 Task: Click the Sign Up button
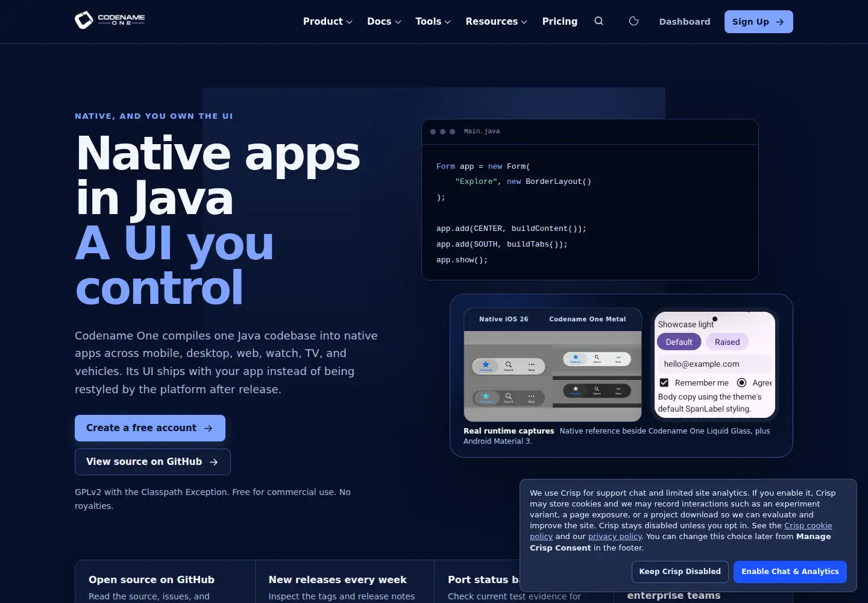point(758,22)
